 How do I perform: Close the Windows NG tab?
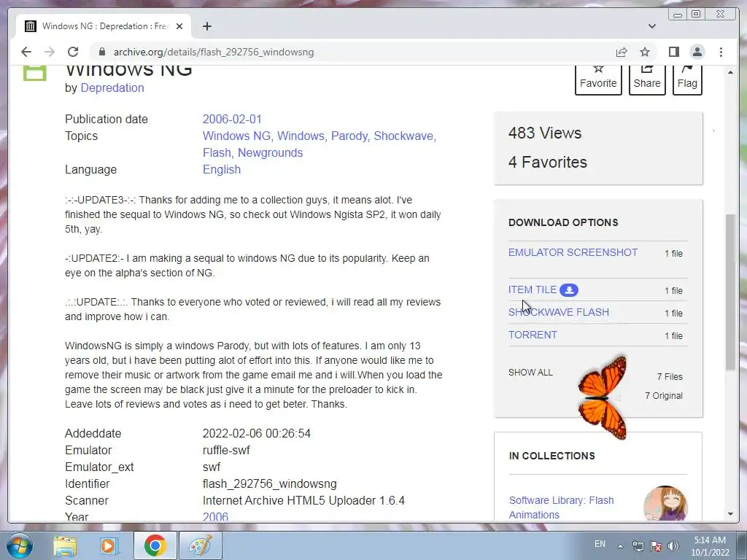(179, 26)
